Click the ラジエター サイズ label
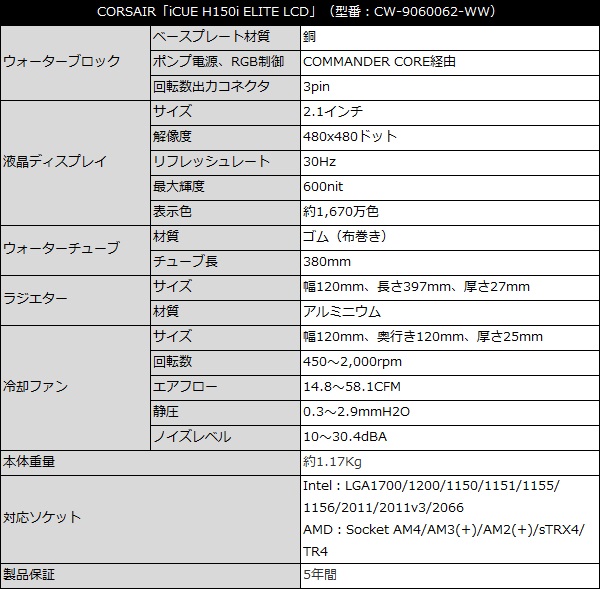 coord(172,286)
